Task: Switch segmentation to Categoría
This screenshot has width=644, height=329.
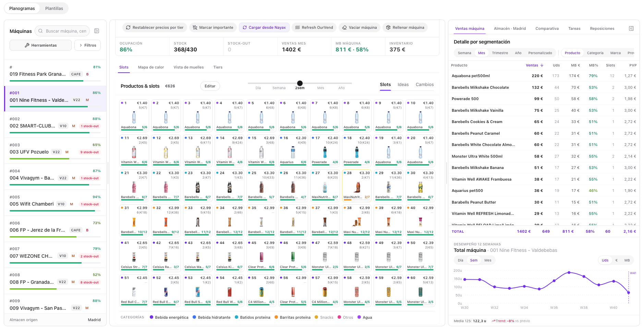Action: pos(595,53)
